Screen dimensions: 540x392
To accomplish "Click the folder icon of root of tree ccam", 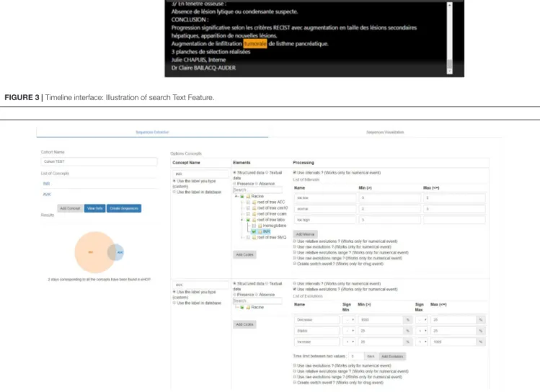I will pos(254,214).
